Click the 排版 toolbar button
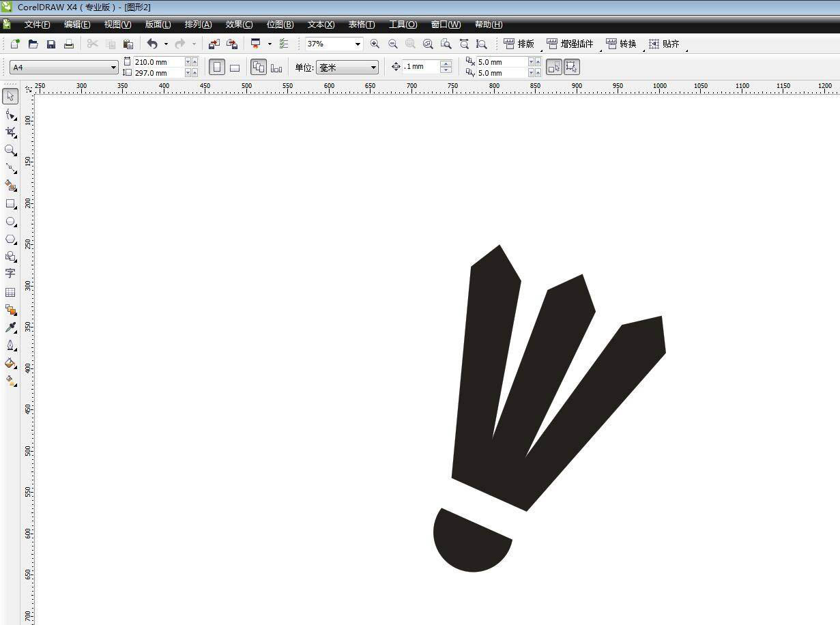This screenshot has width=840, height=625. coord(519,44)
